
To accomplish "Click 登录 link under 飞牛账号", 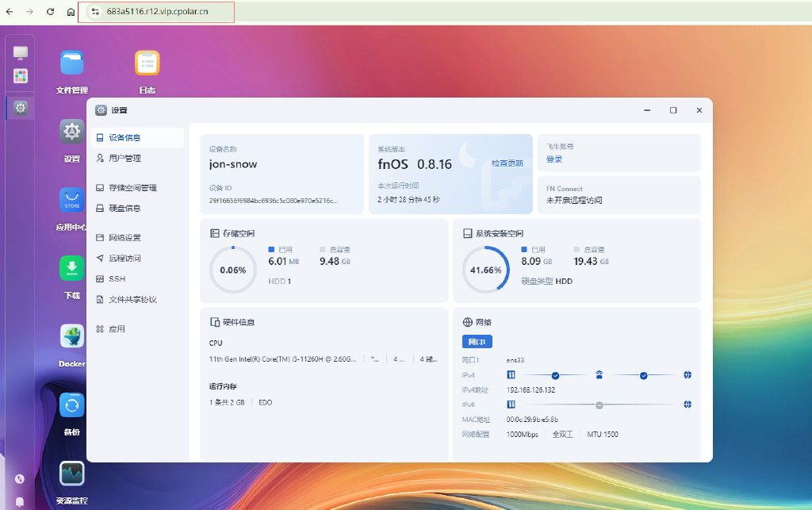I will 553,159.
